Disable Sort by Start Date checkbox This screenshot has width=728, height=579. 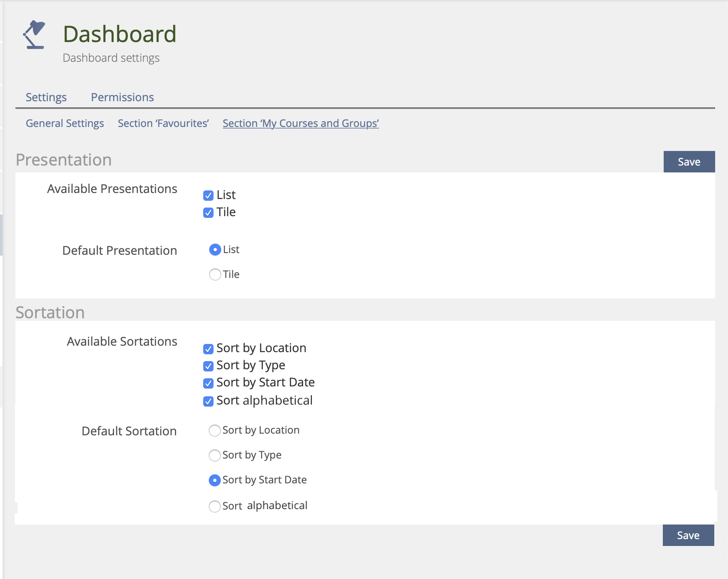point(208,383)
